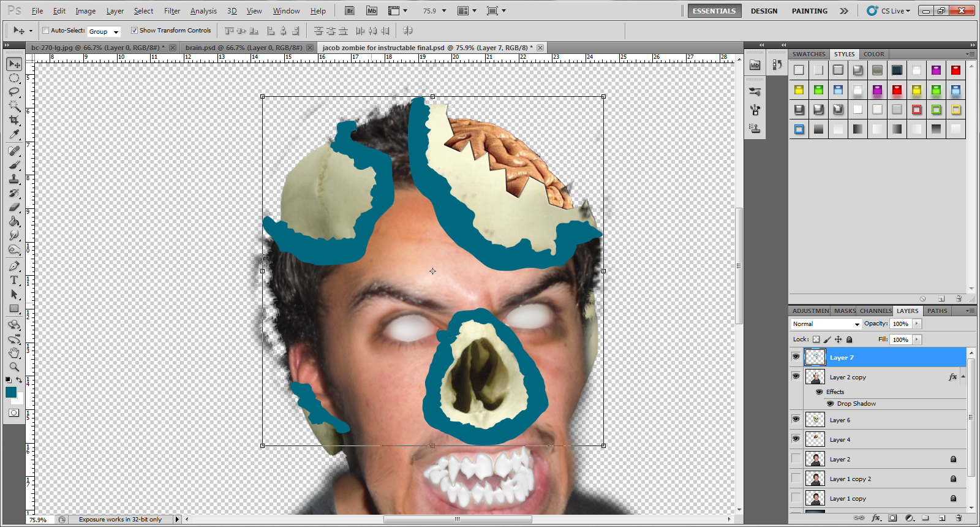Select the Move tool

[x=14, y=64]
